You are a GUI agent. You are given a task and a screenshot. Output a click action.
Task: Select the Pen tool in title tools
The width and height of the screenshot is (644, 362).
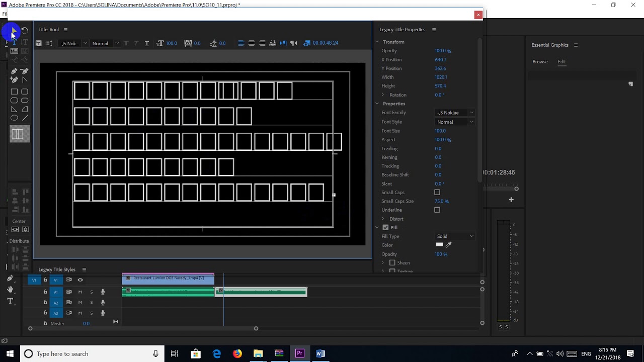pos(14,71)
